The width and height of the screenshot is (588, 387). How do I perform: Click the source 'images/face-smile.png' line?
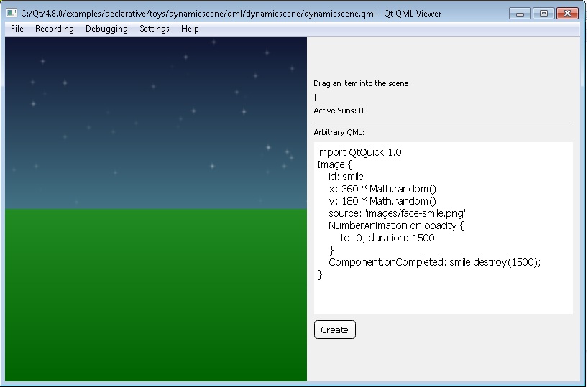tap(397, 213)
